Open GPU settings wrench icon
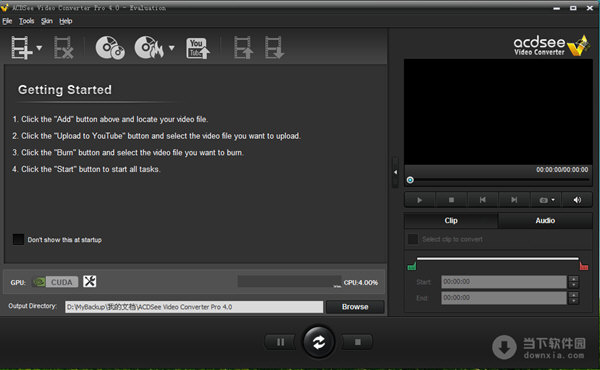 [x=90, y=282]
